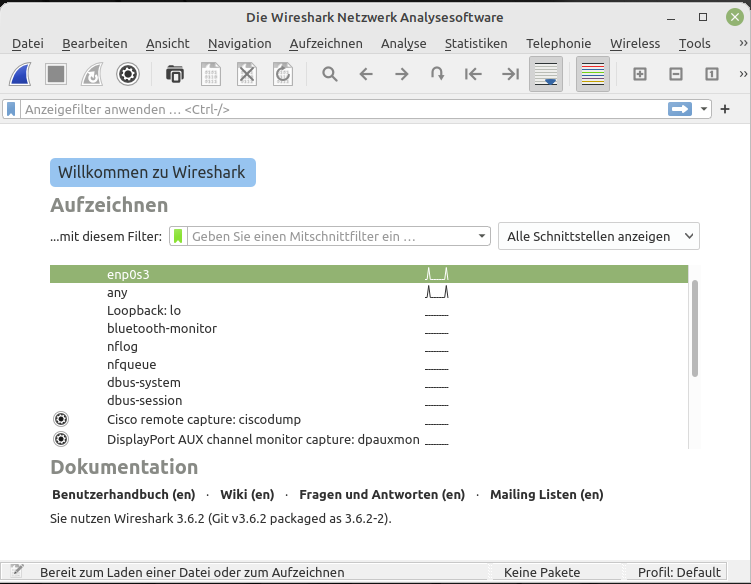751x584 pixels.
Task: Toggle packet list colorization
Action: tap(593, 74)
